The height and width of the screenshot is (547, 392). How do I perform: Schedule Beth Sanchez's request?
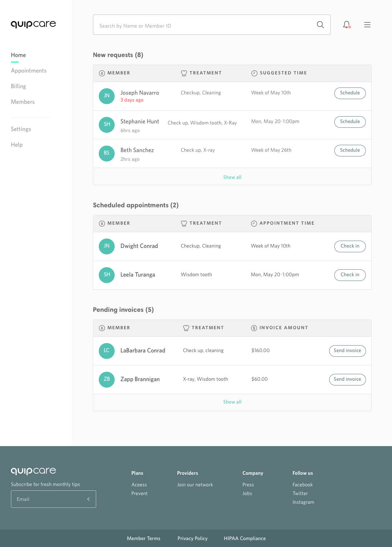click(350, 150)
